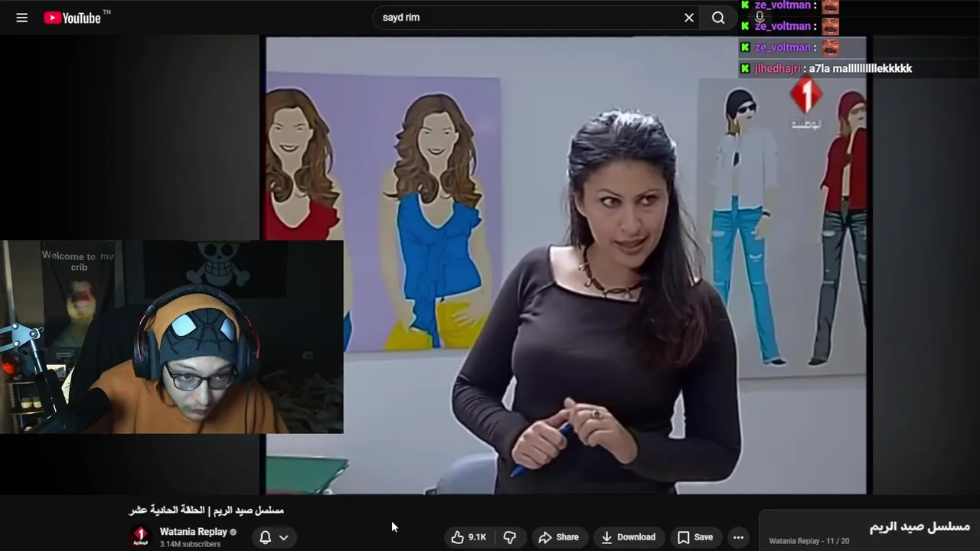Click the notification bell icon
980x551 pixels.
(x=265, y=537)
